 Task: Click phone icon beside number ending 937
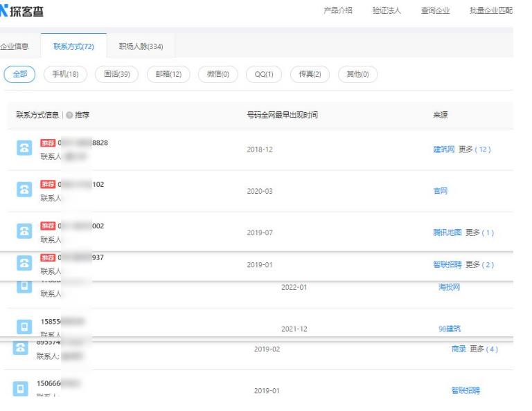click(24, 263)
